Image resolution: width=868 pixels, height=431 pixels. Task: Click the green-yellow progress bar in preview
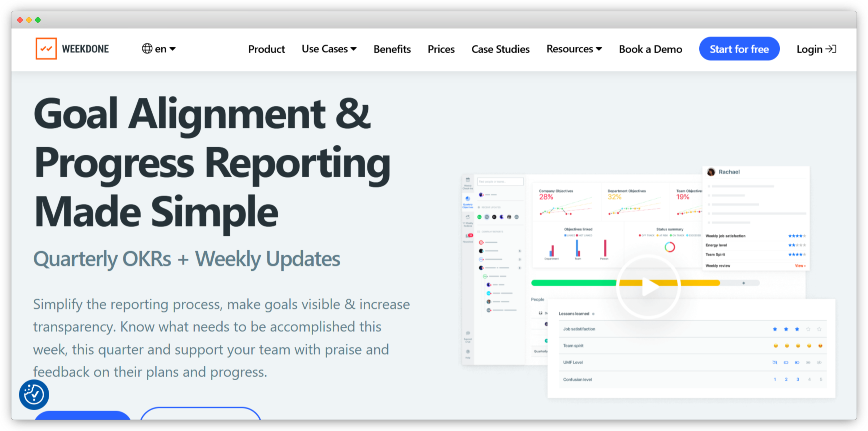tap(573, 283)
